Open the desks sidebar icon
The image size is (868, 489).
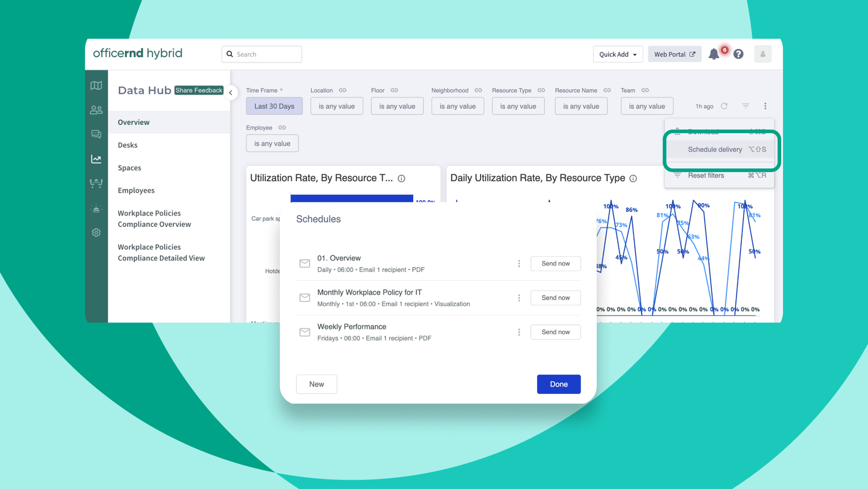tap(96, 183)
